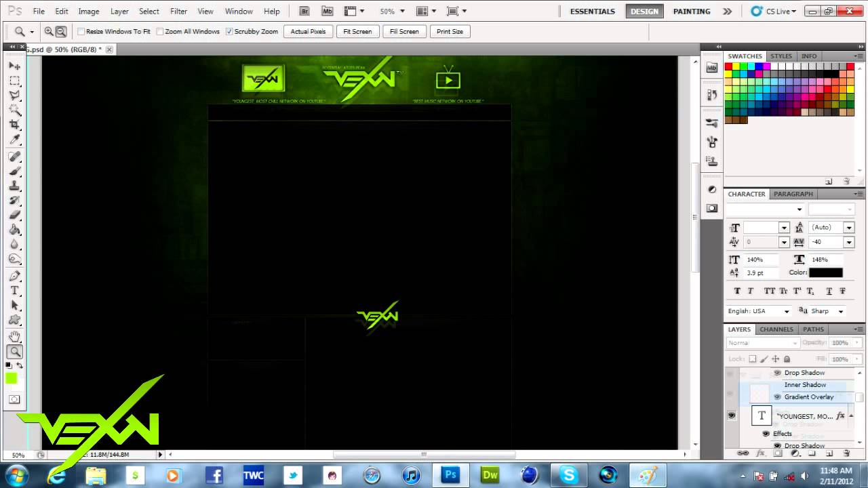The width and height of the screenshot is (868, 488).
Task: Select the Dodge tool
Action: pyautogui.click(x=14, y=260)
